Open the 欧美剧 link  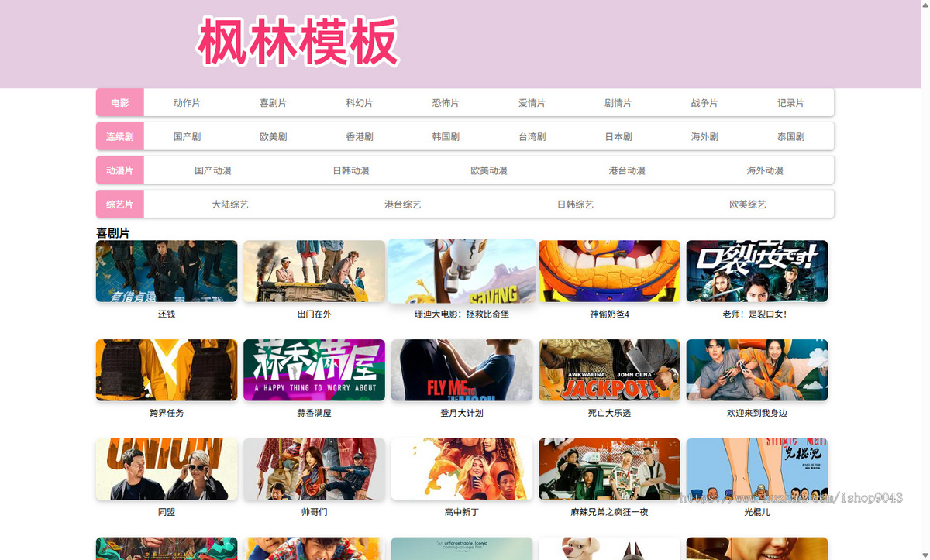pyautogui.click(x=274, y=137)
